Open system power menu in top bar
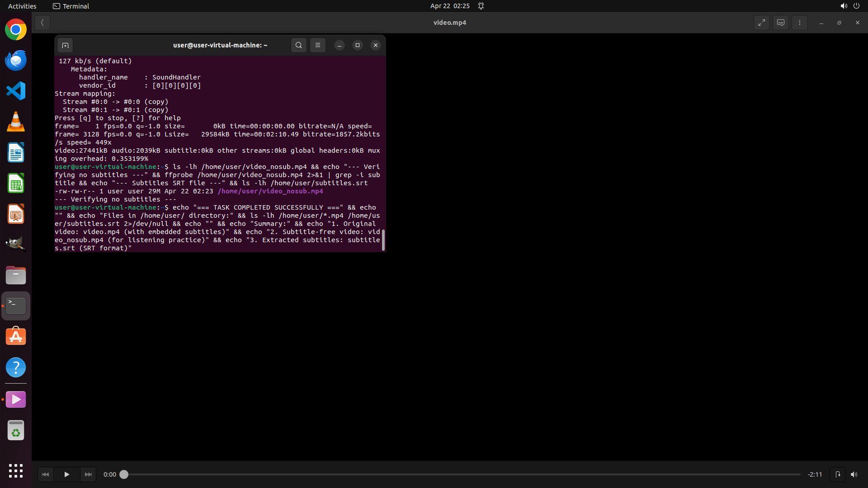This screenshot has width=868, height=488. coord(856,6)
